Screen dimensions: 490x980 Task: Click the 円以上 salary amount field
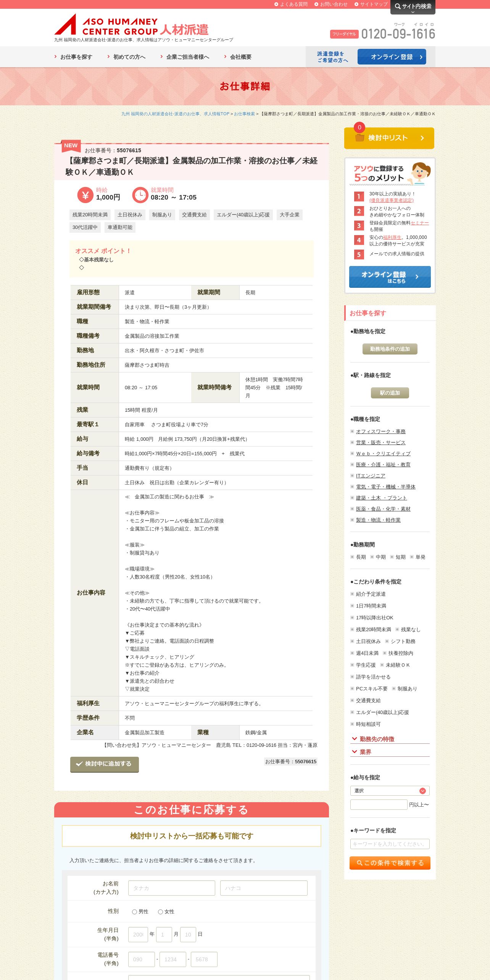coord(379,804)
